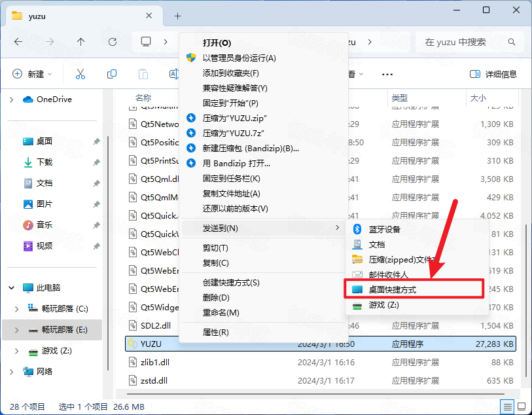Open 桌面 Desktop in sidebar
Screen dimensions: 532x415
pyautogui.click(x=44, y=141)
